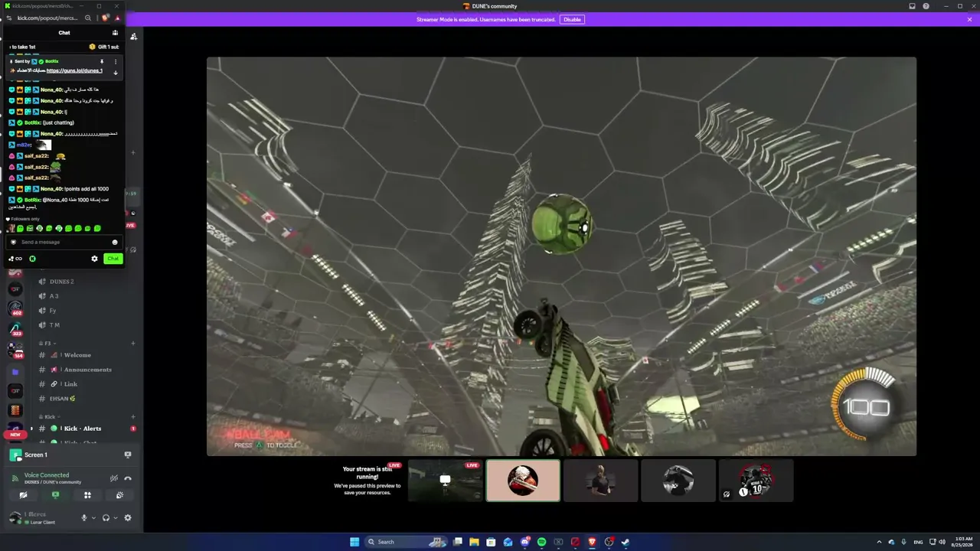This screenshot has height=551, width=980.
Task: Toggle screen sharing in the voice panel
Action: (55, 495)
